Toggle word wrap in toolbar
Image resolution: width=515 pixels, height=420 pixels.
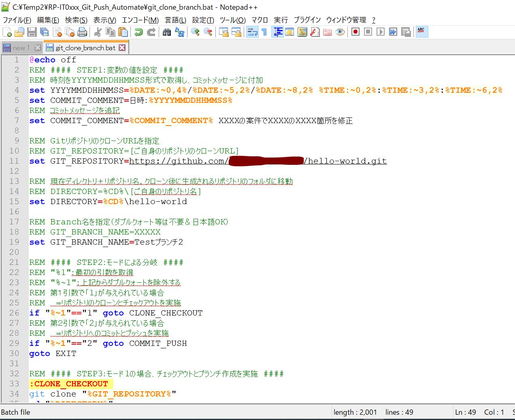[252, 32]
